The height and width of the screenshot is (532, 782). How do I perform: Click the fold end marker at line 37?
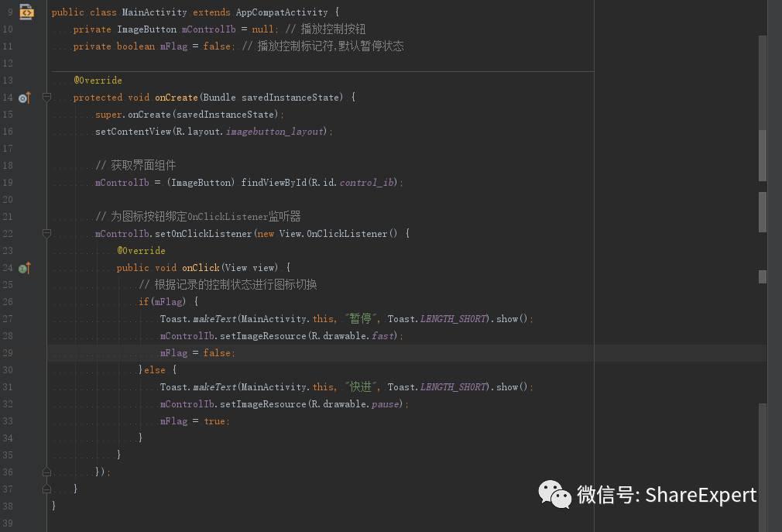point(46,489)
